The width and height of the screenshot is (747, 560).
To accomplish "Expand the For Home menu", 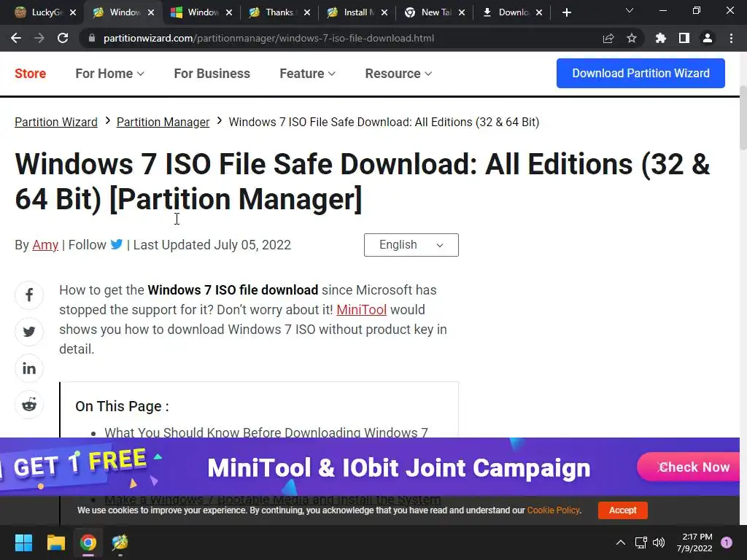I will 109,74.
